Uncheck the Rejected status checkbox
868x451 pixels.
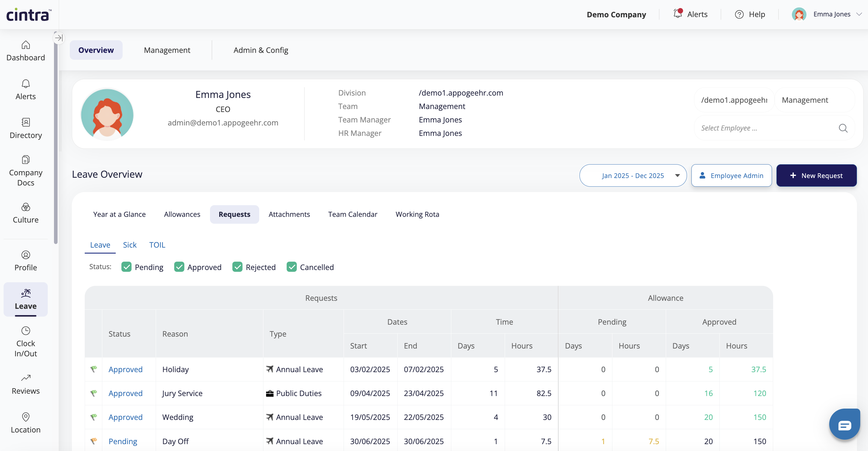(x=237, y=267)
